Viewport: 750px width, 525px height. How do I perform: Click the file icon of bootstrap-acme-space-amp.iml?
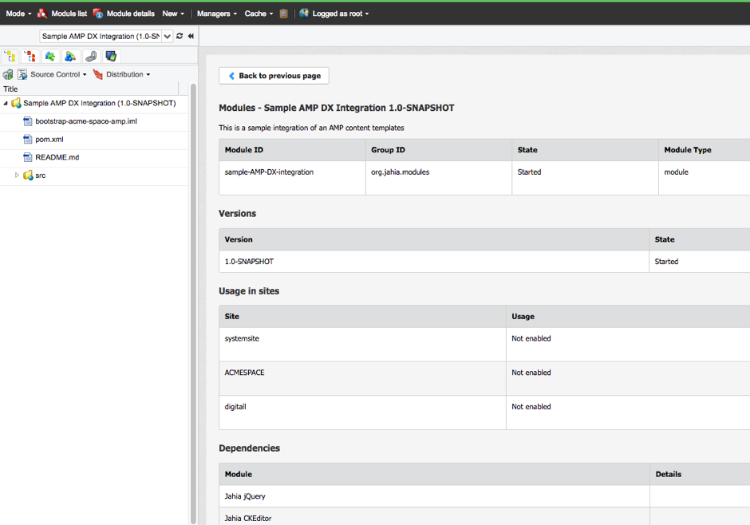tap(28, 121)
